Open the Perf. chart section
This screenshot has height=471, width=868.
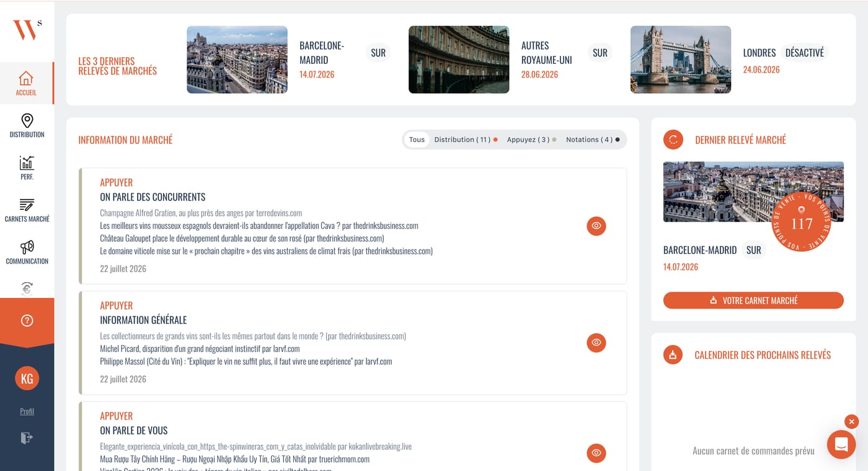pos(27,168)
